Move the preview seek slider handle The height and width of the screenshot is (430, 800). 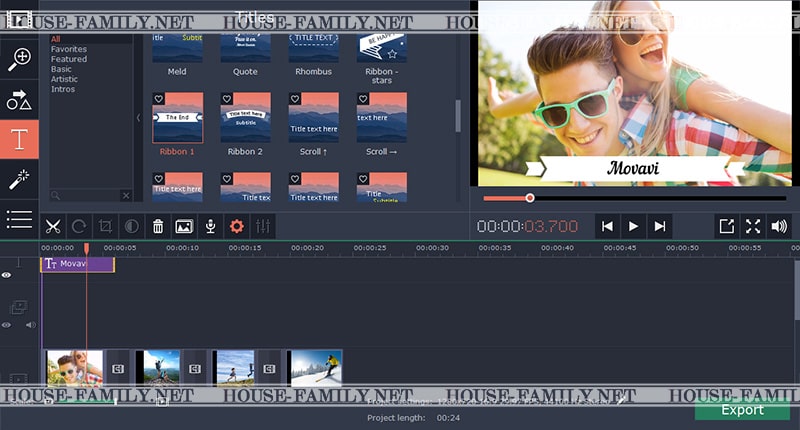(530, 197)
